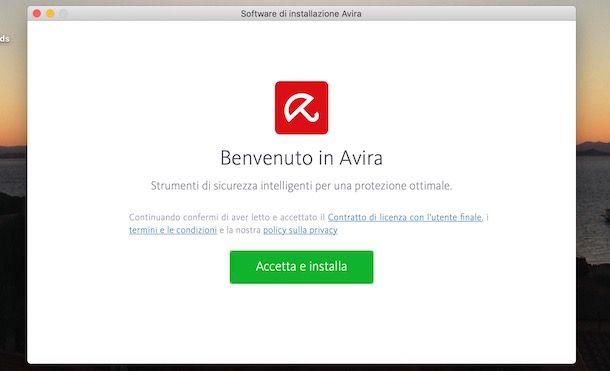610x371 pixels.
Task: Click the red Avira umbrella logo
Action: tap(301, 108)
